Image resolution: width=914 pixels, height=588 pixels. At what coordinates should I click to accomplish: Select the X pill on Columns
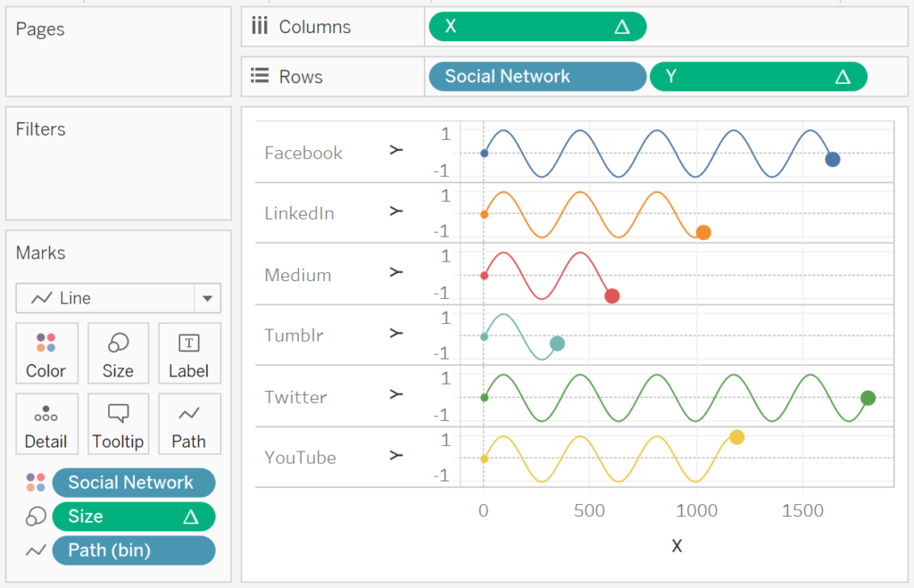(x=537, y=27)
